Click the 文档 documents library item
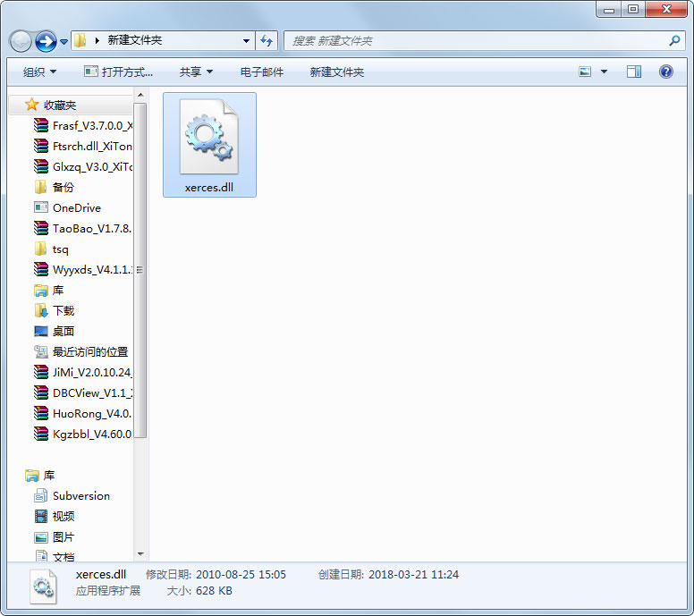The image size is (694, 616). point(54,556)
